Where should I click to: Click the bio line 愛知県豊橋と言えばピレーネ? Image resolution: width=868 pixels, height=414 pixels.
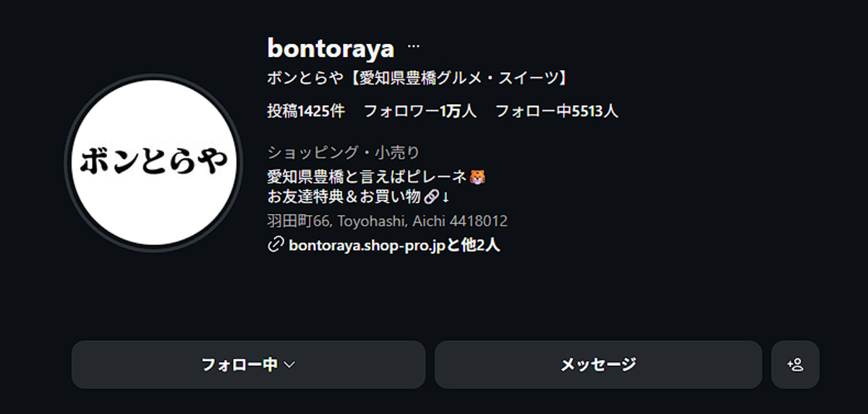368,176
